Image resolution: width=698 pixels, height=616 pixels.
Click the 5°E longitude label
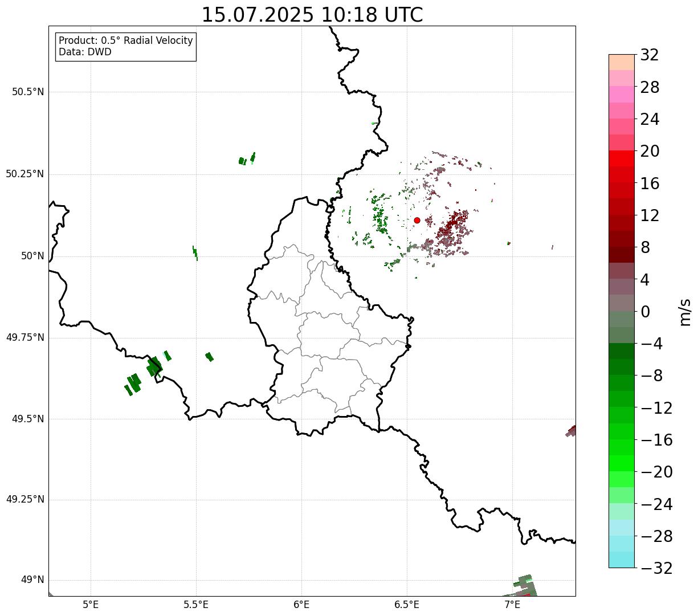pyautogui.click(x=91, y=605)
